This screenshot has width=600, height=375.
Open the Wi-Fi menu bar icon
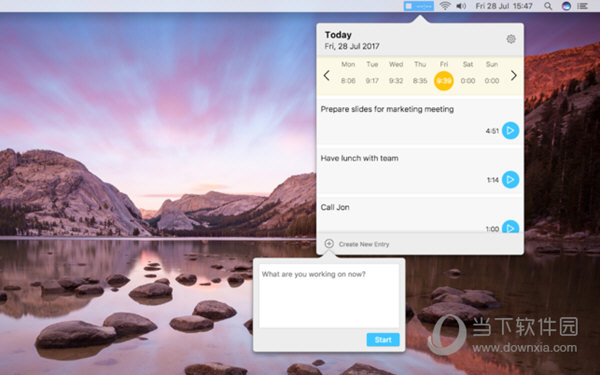pyautogui.click(x=445, y=6)
